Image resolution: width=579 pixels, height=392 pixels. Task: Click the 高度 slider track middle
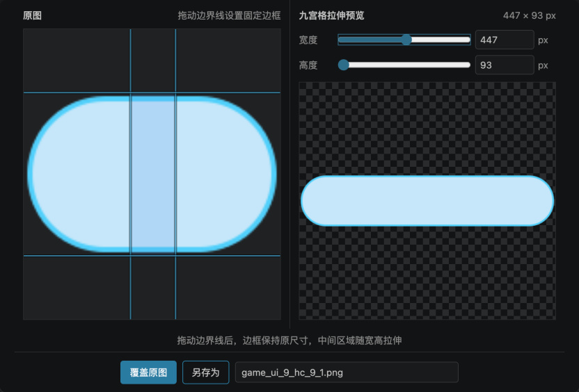tap(404, 65)
